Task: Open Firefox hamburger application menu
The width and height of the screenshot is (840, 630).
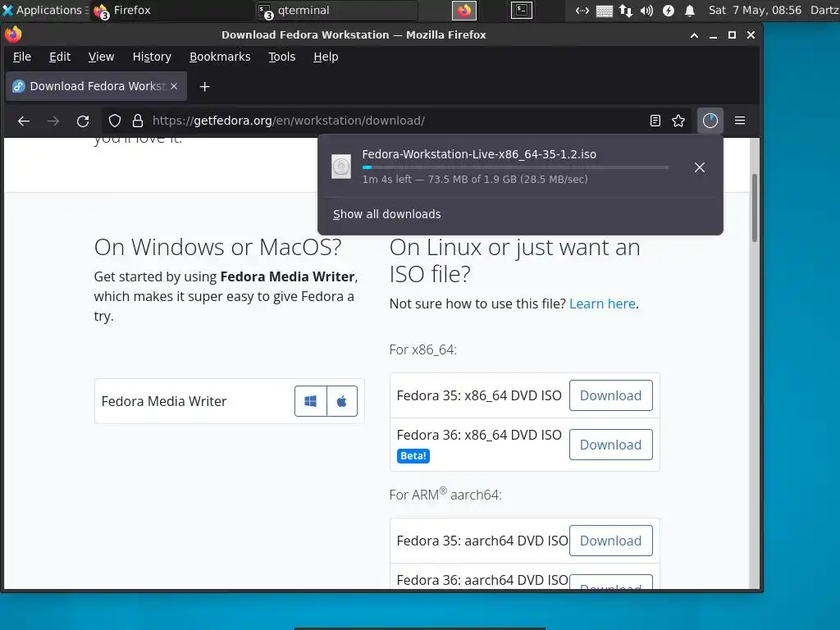Action: click(x=740, y=121)
